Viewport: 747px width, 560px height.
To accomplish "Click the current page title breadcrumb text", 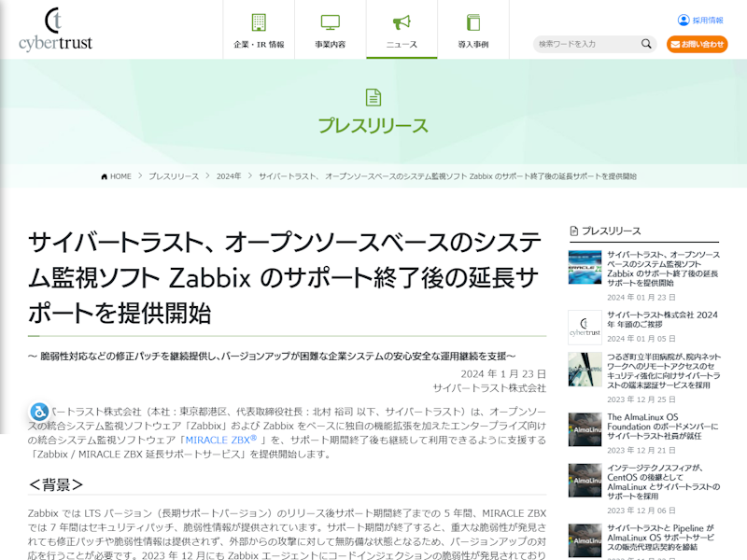I will [x=447, y=176].
